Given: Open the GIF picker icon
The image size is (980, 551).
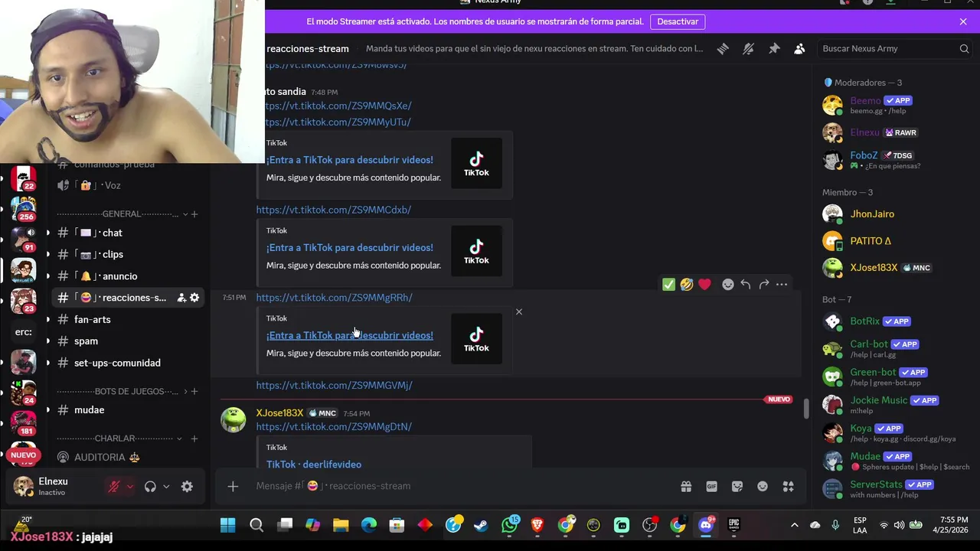Looking at the screenshot, I should [x=711, y=486].
